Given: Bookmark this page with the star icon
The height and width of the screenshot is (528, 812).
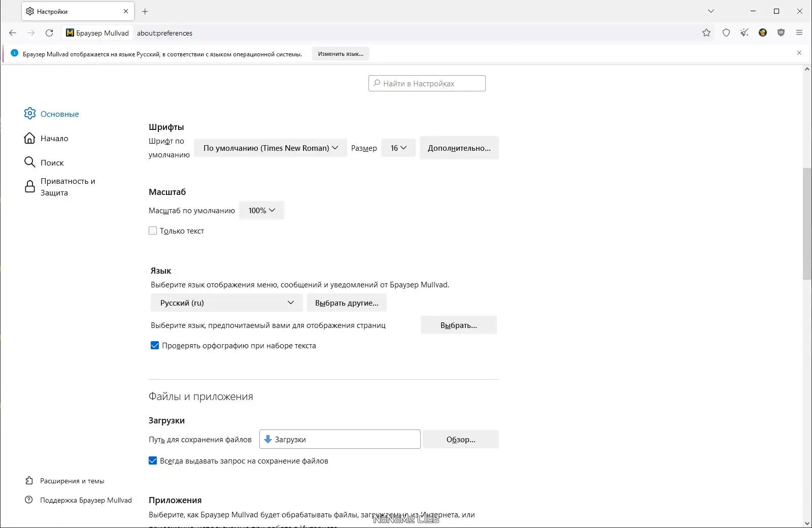Looking at the screenshot, I should point(706,33).
